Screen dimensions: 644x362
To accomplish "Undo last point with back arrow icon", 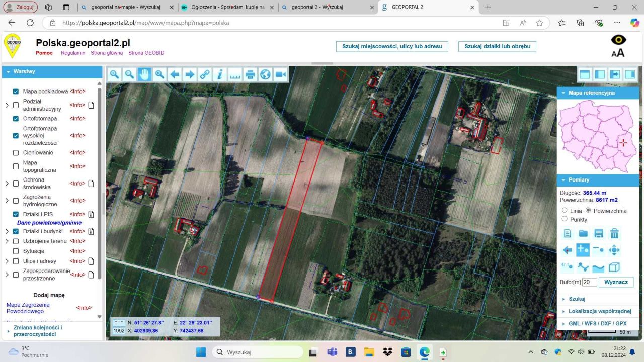I will pyautogui.click(x=568, y=250).
